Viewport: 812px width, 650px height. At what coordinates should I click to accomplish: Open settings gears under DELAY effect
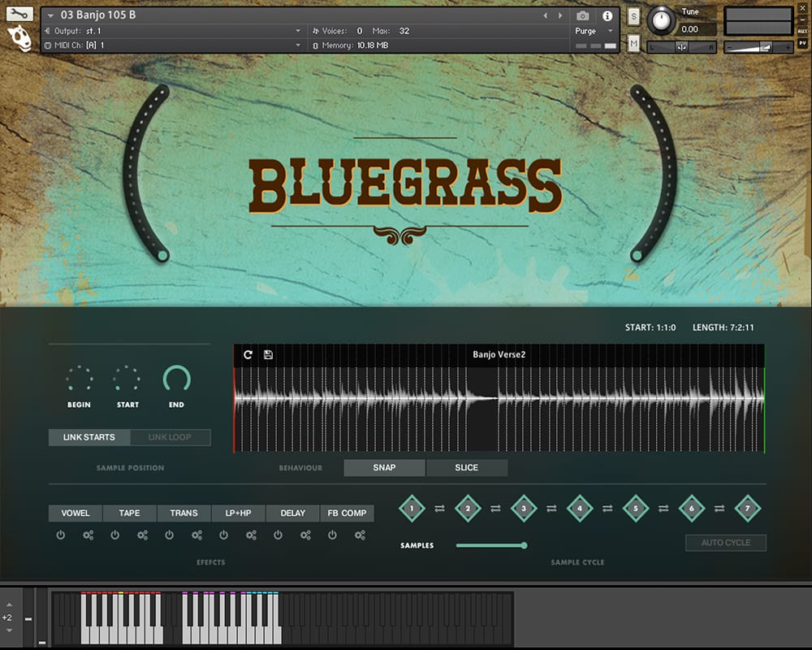(305, 535)
